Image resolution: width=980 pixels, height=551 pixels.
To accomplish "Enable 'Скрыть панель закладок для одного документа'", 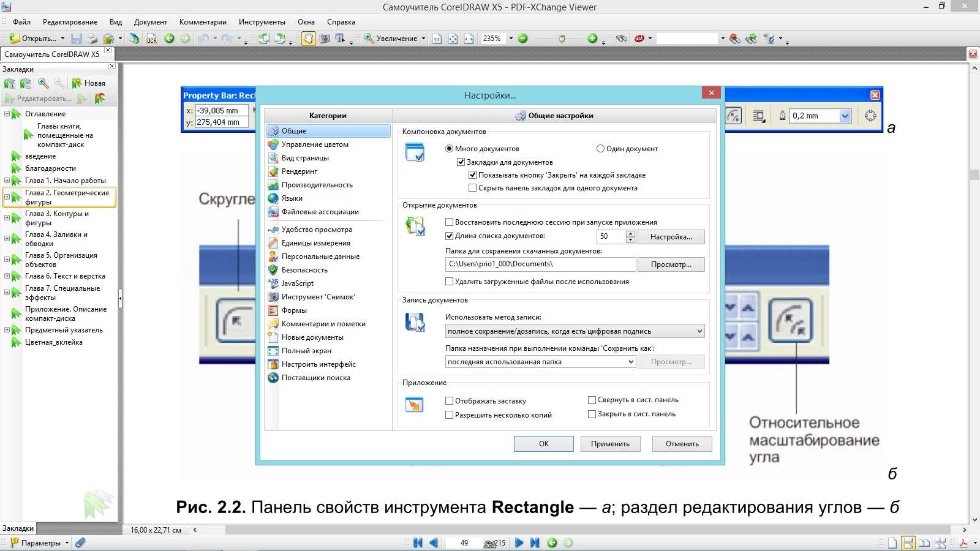I will click(472, 189).
